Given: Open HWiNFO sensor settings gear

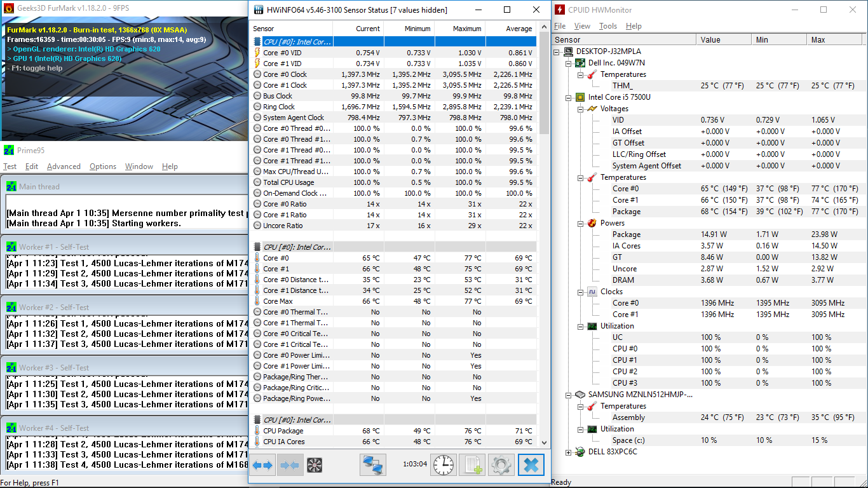Looking at the screenshot, I should point(501,465).
